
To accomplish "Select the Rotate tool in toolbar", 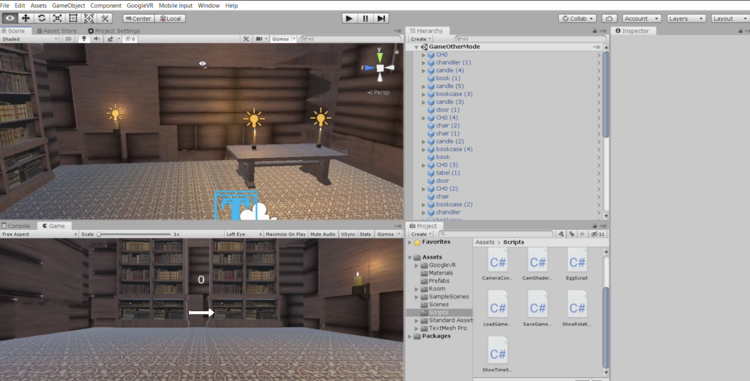I will (x=42, y=18).
